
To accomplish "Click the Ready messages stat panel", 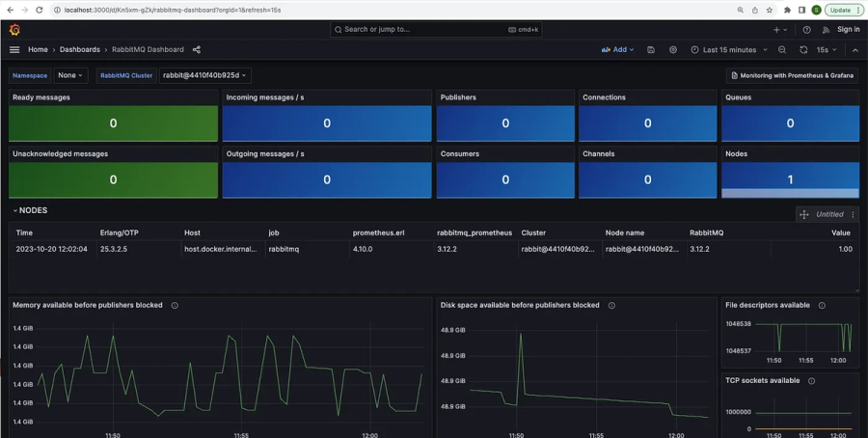I will [114, 116].
